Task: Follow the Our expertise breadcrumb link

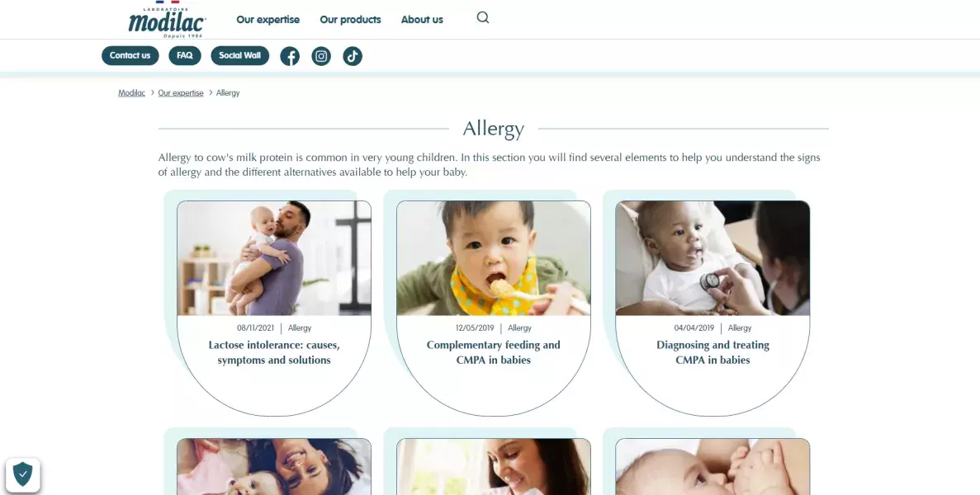Action: (181, 93)
